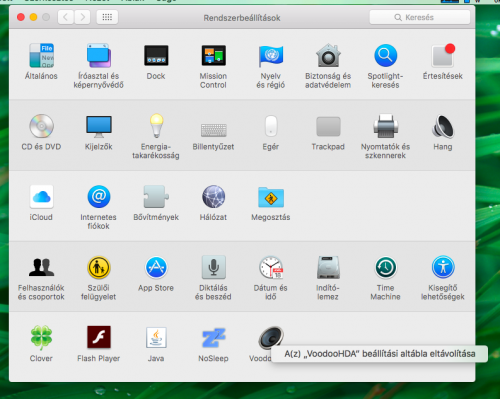Open the VoodooHDA speaker pane
The width and height of the screenshot is (500, 399).
(x=271, y=338)
